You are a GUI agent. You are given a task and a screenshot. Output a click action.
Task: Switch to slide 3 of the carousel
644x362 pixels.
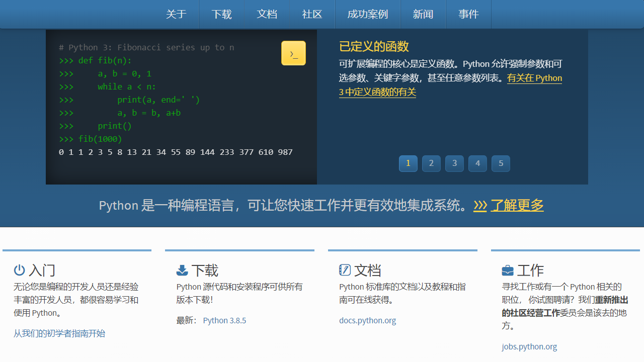(x=454, y=163)
